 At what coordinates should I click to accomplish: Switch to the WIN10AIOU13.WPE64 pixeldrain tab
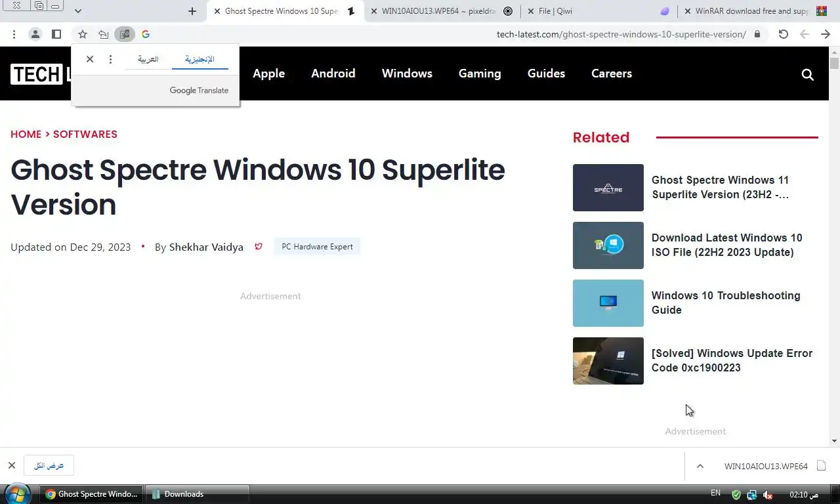click(441, 11)
